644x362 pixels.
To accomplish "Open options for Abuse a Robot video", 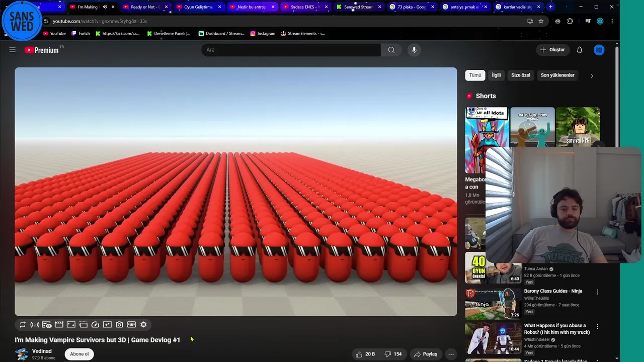I will click(x=597, y=327).
